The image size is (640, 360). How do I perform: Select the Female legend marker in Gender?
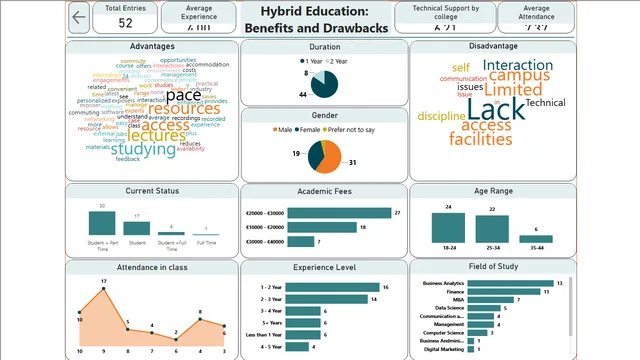297,130
